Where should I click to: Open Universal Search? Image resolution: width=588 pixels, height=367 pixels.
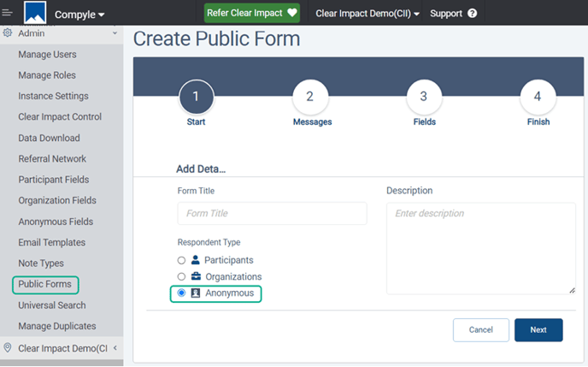pos(52,305)
